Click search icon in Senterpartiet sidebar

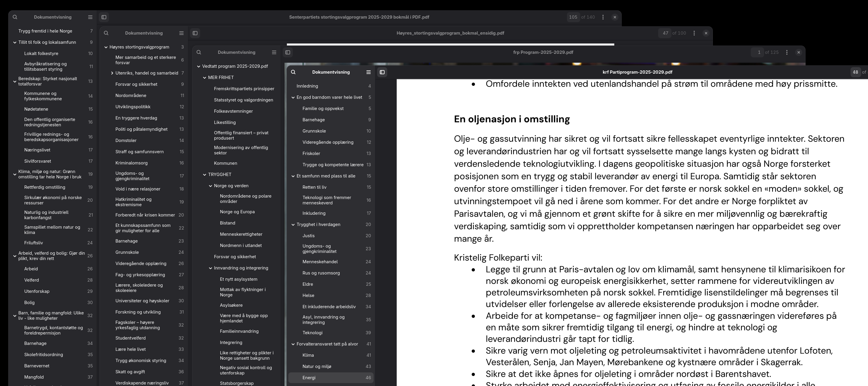[x=15, y=17]
